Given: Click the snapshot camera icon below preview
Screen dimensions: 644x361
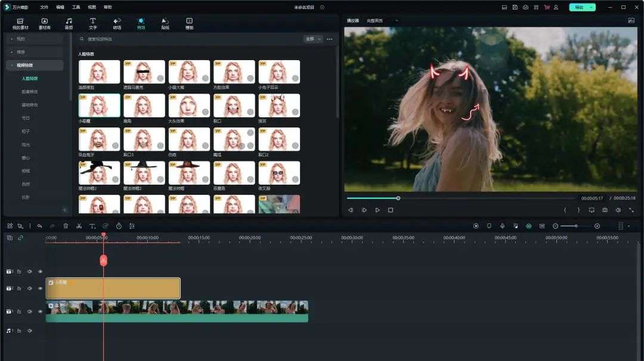Looking at the screenshot, I should pyautogui.click(x=605, y=210).
